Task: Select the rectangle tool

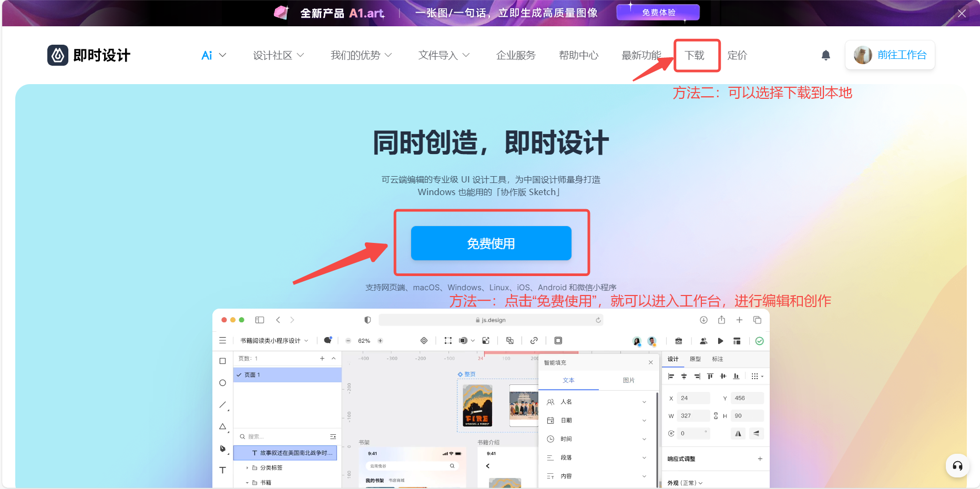Action: (x=222, y=361)
